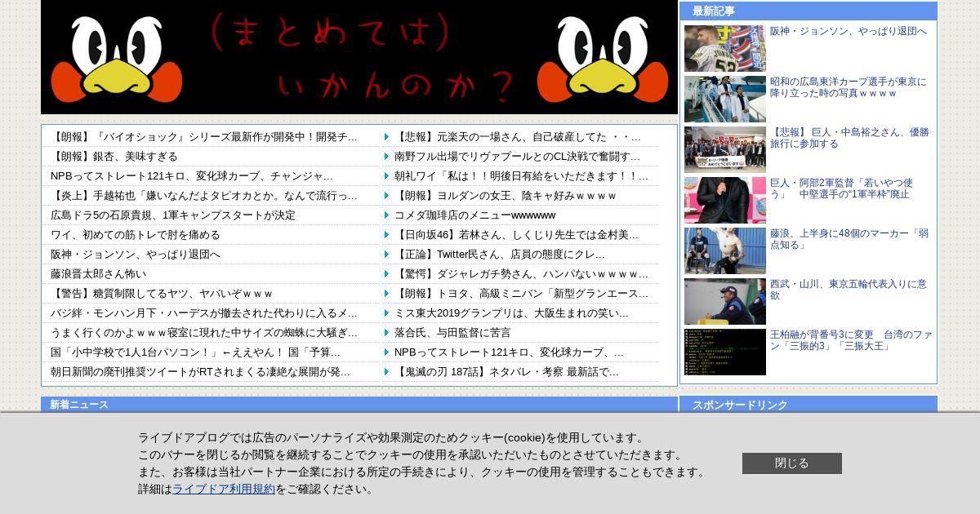This screenshot has height=514, width=980.
Task: Open the ミス東大2019グランプリ headline
Action: pyautogui.click(x=512, y=313)
